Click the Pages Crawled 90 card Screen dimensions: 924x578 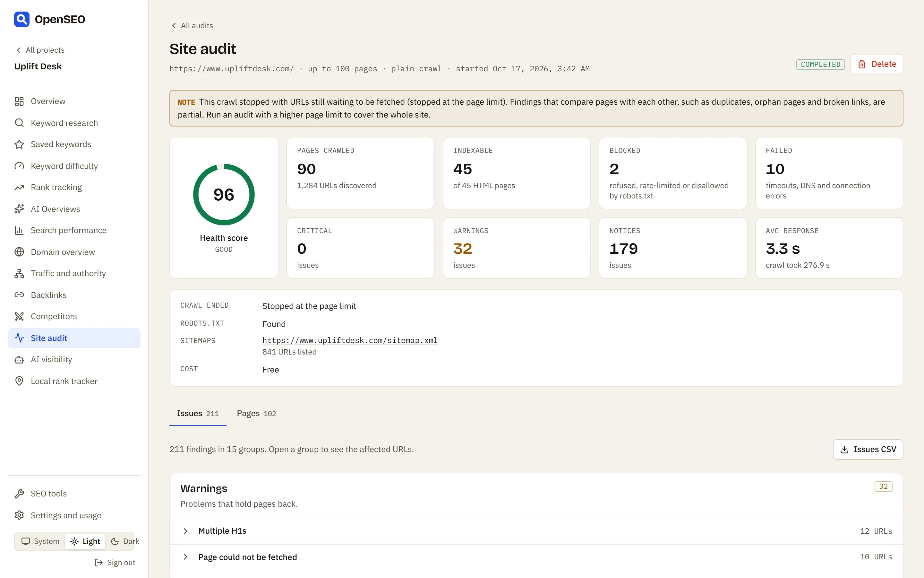click(x=360, y=173)
